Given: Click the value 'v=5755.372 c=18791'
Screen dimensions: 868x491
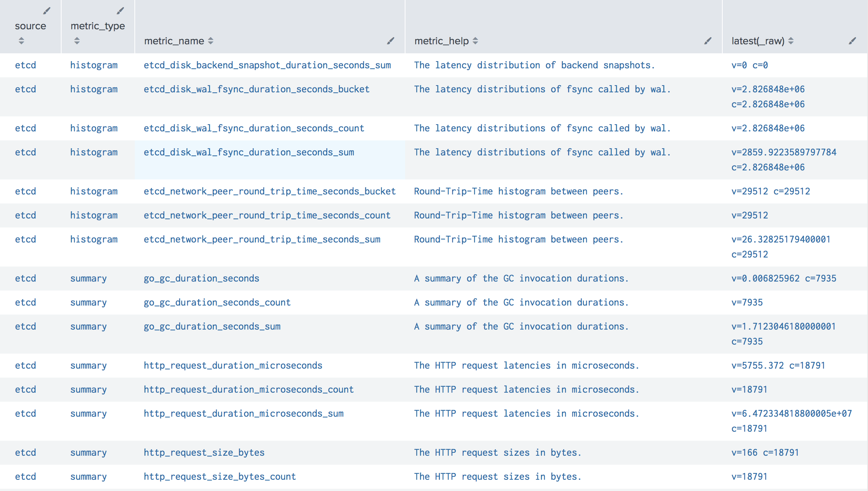Looking at the screenshot, I should pos(778,366).
